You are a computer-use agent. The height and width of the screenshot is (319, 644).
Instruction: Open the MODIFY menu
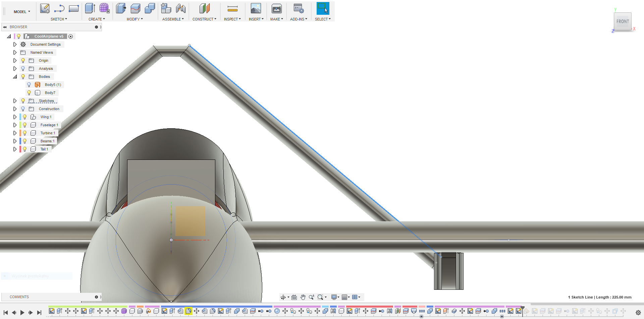(135, 19)
